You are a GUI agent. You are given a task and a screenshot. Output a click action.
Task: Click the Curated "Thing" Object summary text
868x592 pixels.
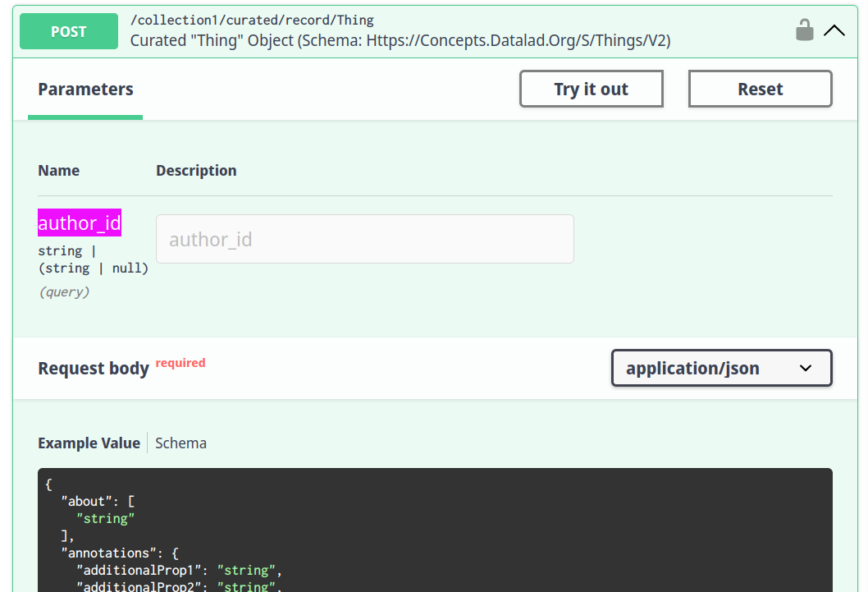(x=400, y=40)
